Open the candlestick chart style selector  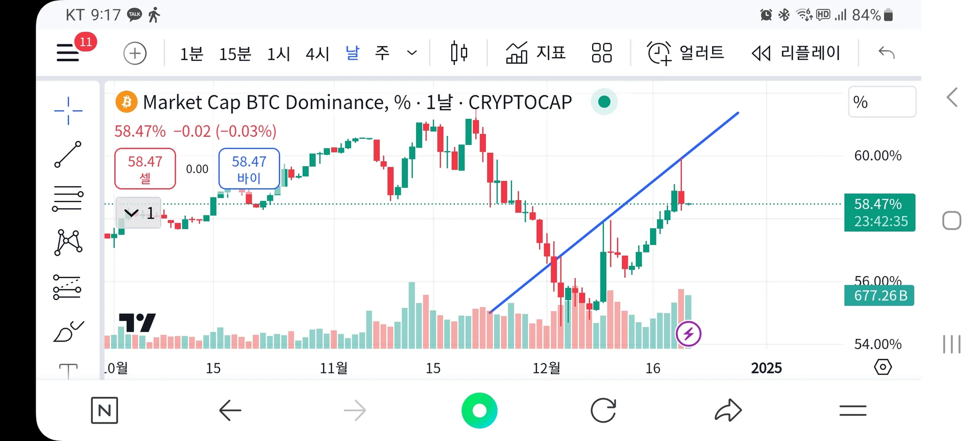point(459,53)
